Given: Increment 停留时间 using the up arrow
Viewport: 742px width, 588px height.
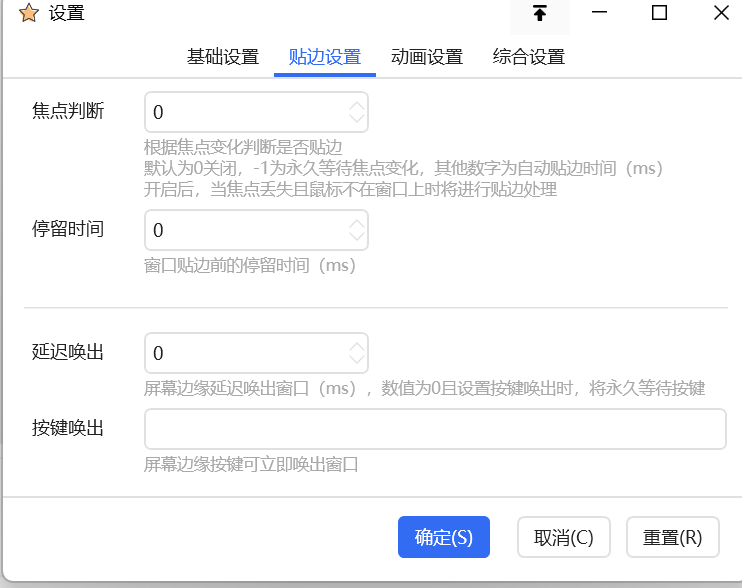Looking at the screenshot, I should click(357, 224).
